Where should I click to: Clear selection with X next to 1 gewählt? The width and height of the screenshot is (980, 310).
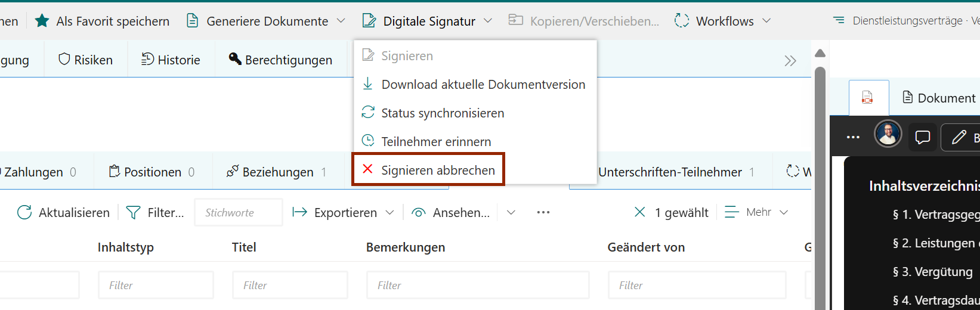tap(639, 212)
